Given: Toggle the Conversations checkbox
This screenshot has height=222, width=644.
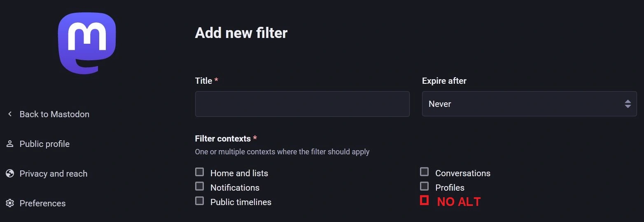Looking at the screenshot, I should pyautogui.click(x=425, y=172).
